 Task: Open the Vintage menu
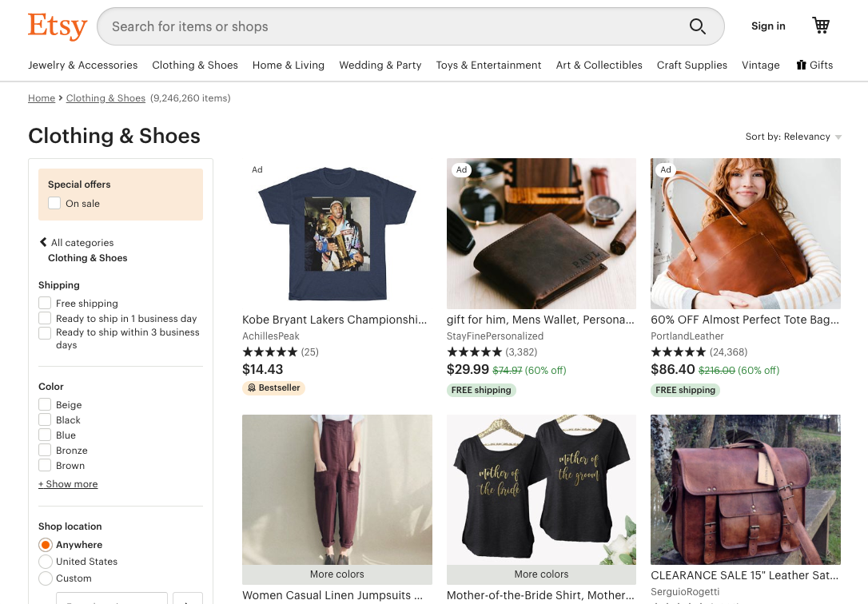click(761, 65)
